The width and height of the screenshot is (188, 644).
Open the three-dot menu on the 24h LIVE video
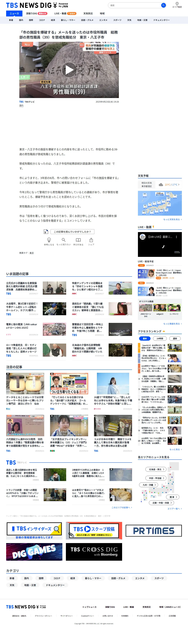(x=176, y=237)
